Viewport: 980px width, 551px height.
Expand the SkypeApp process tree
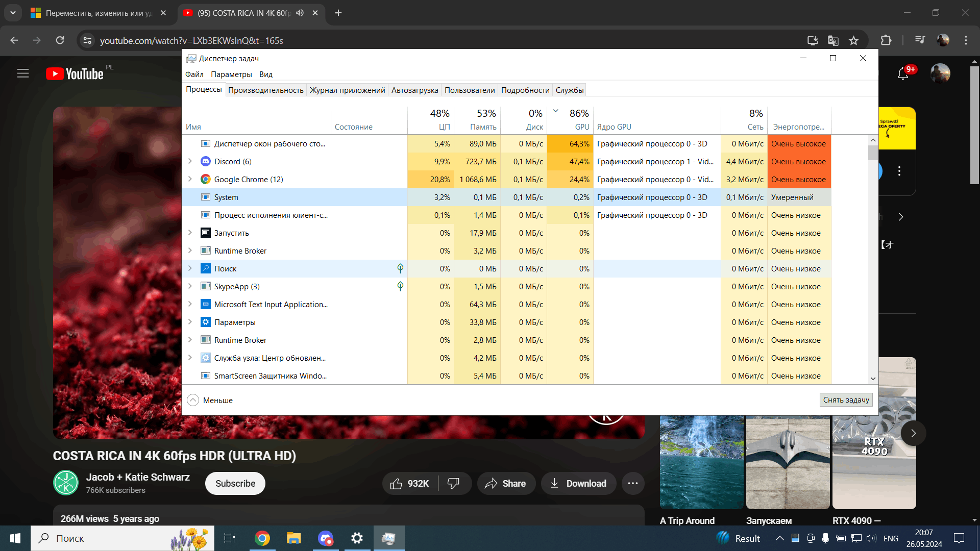(191, 286)
